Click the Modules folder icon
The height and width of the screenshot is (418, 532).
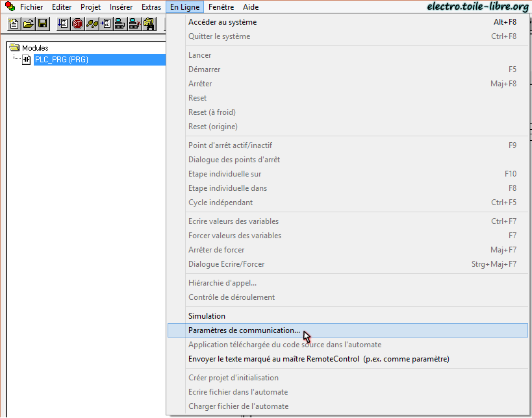point(14,47)
